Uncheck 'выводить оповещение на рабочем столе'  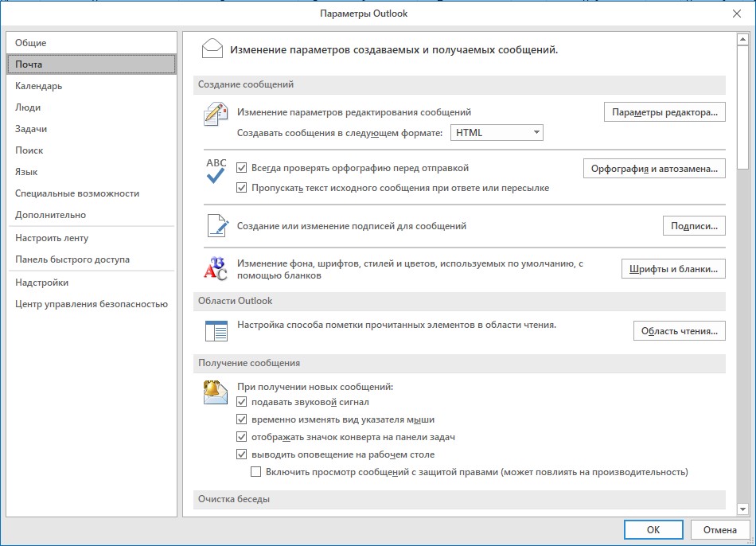click(x=242, y=454)
